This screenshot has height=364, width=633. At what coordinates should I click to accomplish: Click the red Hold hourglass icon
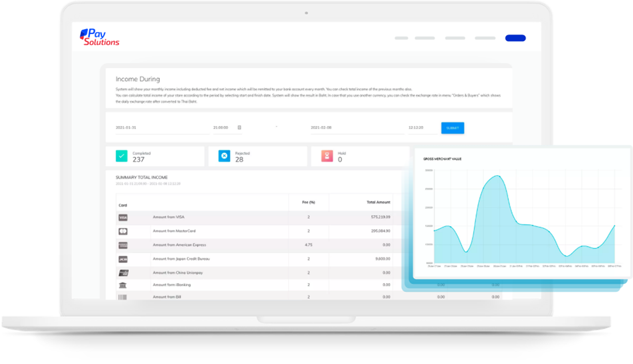(327, 156)
